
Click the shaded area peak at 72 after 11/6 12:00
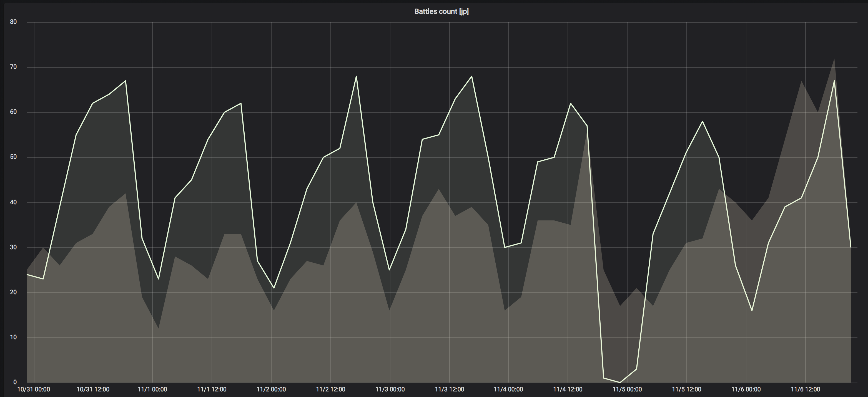(834, 59)
